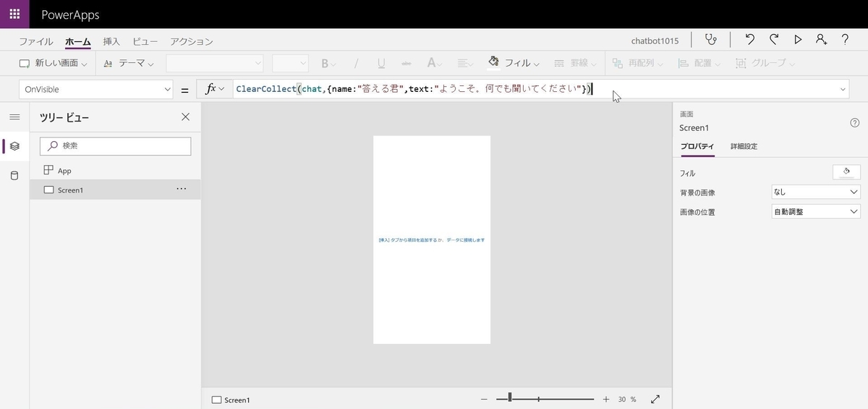Open the border (罫線) dropdown
The width and height of the screenshot is (868, 409).
(575, 64)
